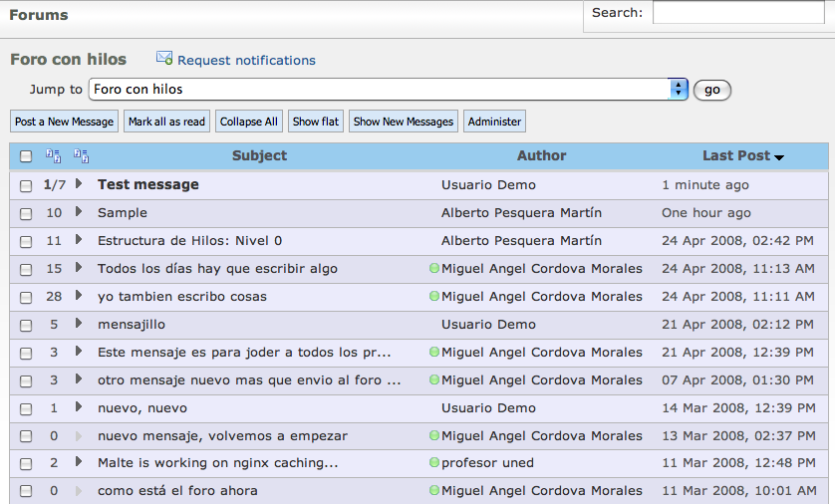Viewport: 835px width, 504px height.
Task: Toggle the select-all checkbox in table header
Action: (x=26, y=156)
